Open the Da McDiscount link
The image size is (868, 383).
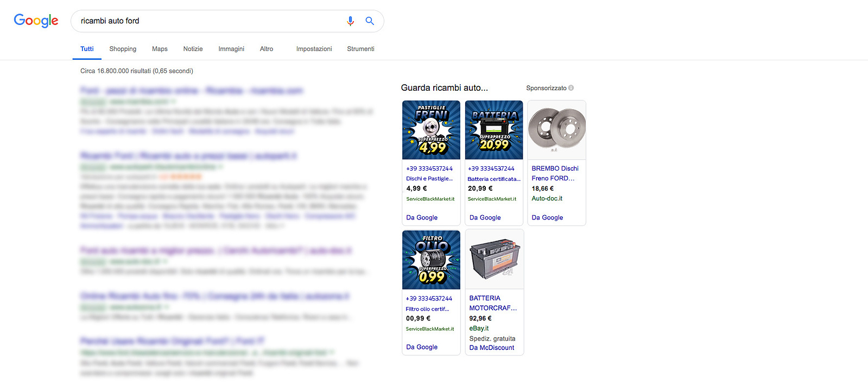[x=492, y=348]
